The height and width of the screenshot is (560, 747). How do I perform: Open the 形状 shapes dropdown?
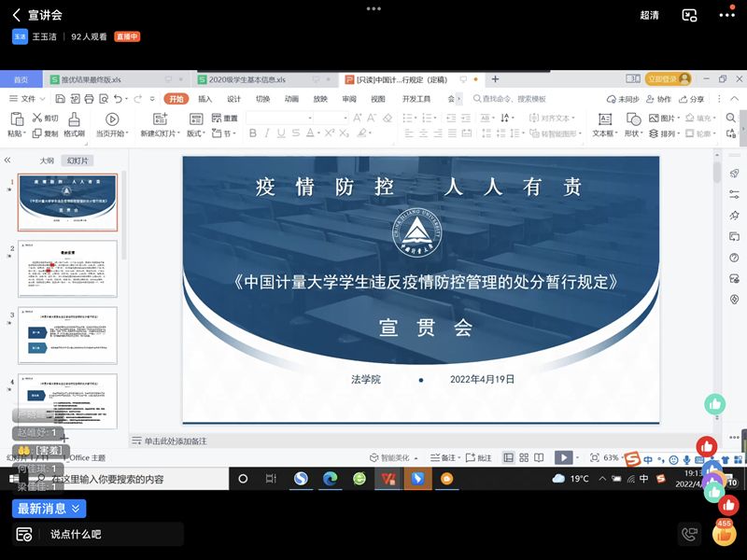(634, 125)
